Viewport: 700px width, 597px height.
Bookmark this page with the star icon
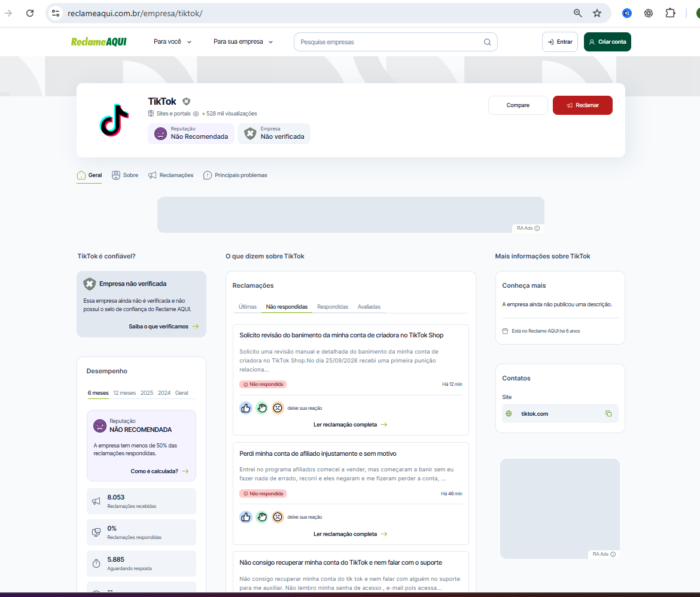[597, 13]
